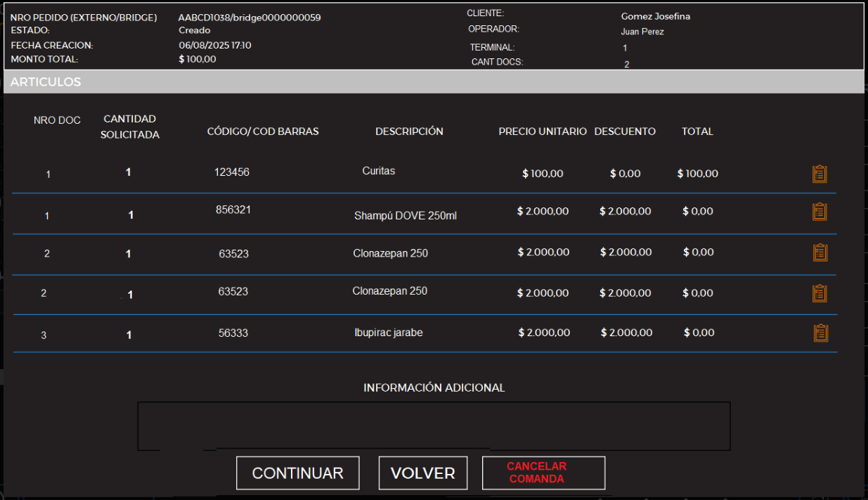Click order number AABCD1038/bridge0000000059
The height and width of the screenshot is (500, 868).
pos(250,18)
